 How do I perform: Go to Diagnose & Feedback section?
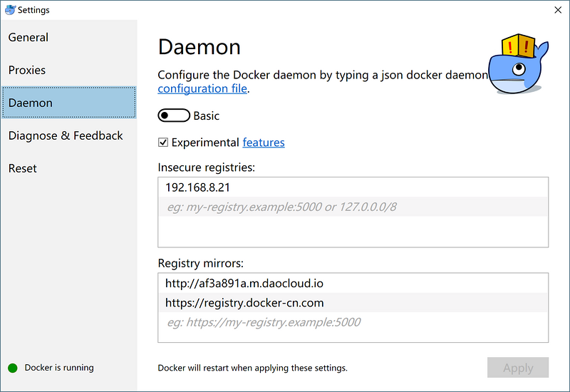pos(68,135)
